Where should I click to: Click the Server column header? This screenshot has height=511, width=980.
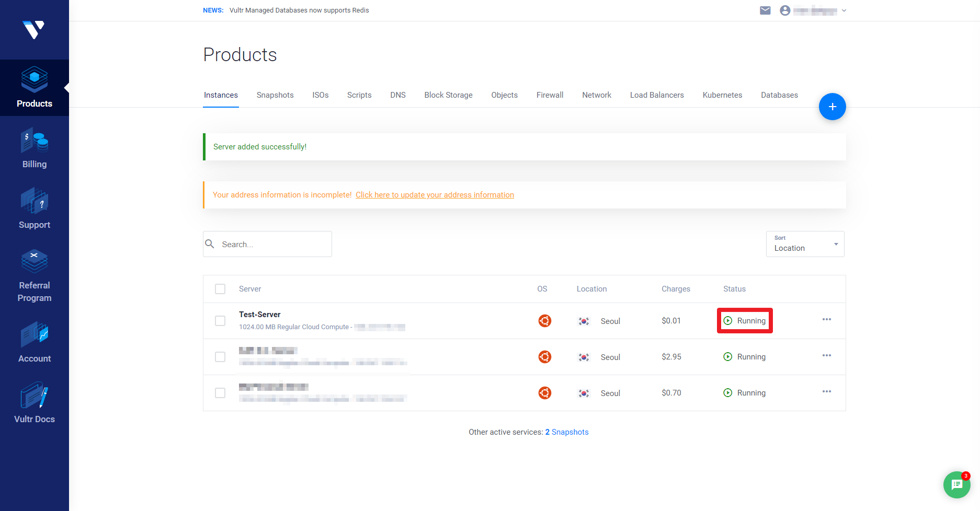(250, 289)
